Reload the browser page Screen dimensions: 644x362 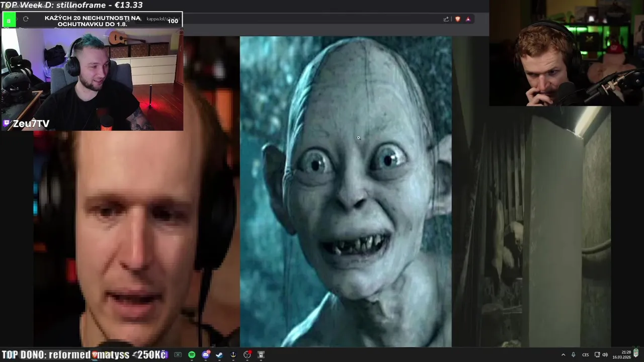[x=26, y=19]
